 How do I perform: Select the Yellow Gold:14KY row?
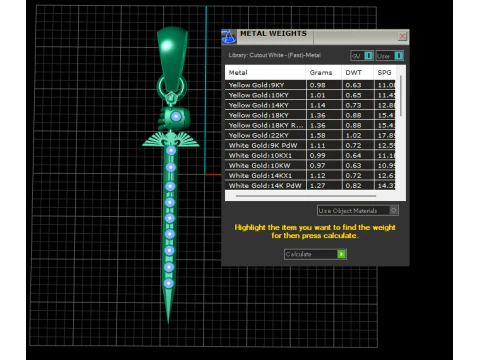[x=310, y=105]
